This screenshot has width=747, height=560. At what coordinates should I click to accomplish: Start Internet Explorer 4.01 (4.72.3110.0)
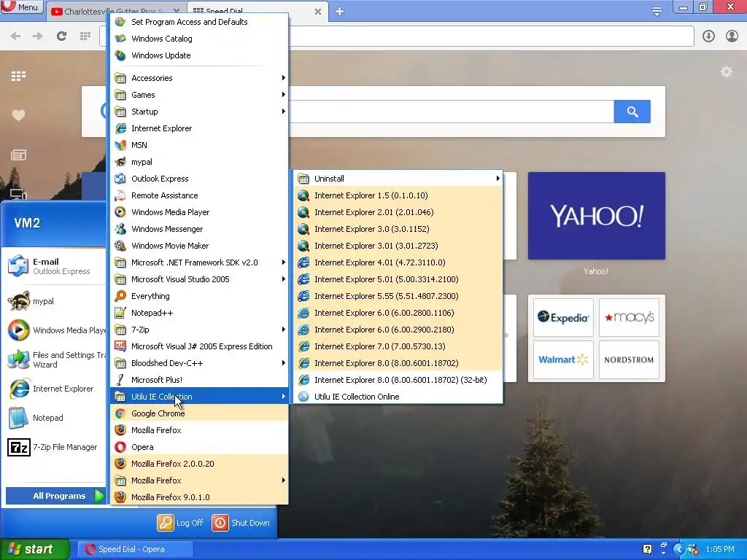[x=398, y=262]
